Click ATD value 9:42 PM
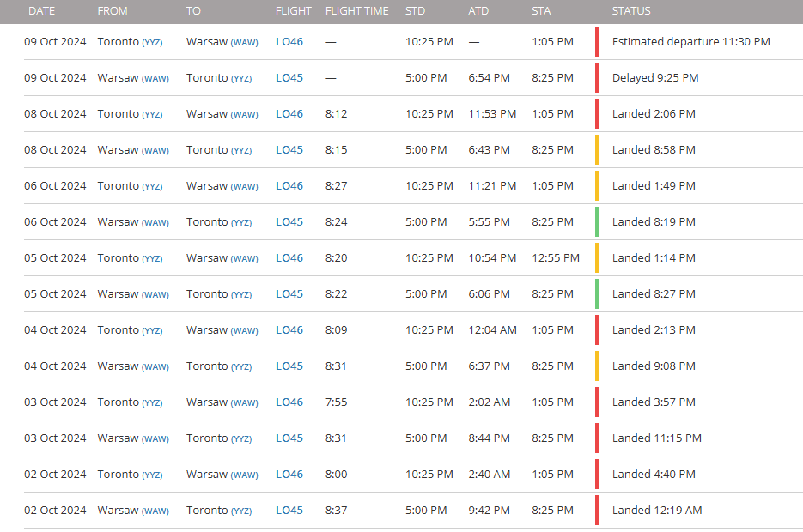The image size is (803, 532). (x=489, y=511)
